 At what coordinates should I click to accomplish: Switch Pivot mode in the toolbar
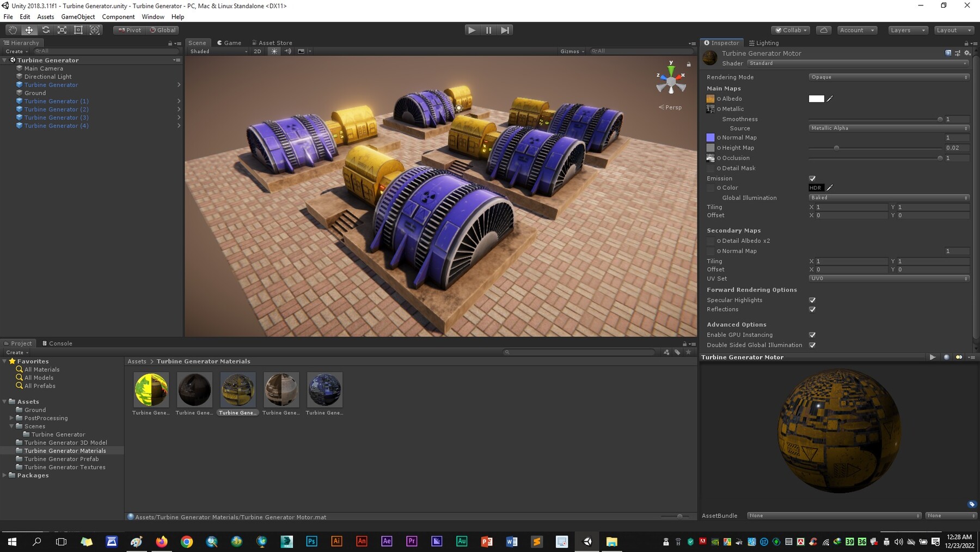pos(130,30)
